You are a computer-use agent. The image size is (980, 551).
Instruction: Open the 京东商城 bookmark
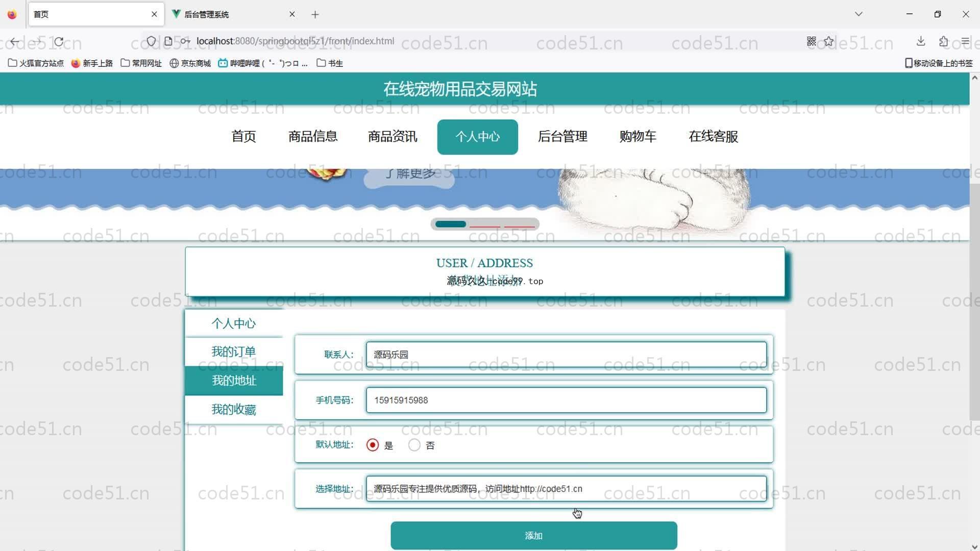pos(190,63)
